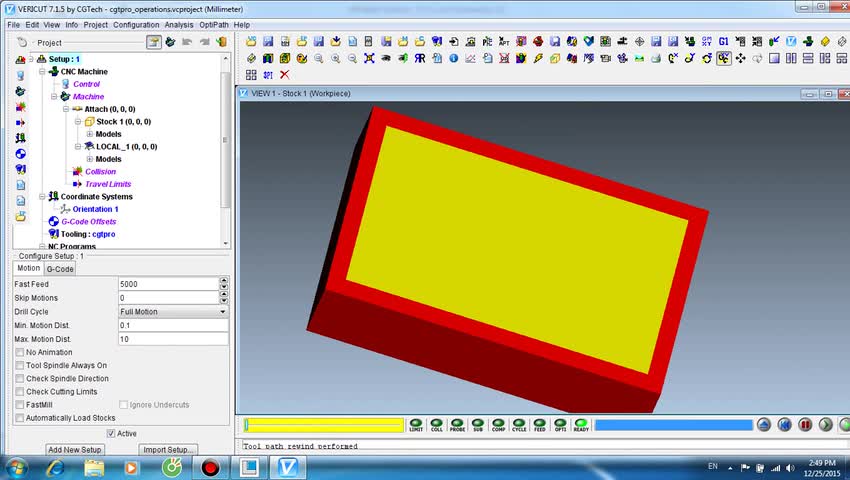Viewport: 850px width, 480px height.
Task: Click the red X icon in toolbar
Action: tap(285, 74)
